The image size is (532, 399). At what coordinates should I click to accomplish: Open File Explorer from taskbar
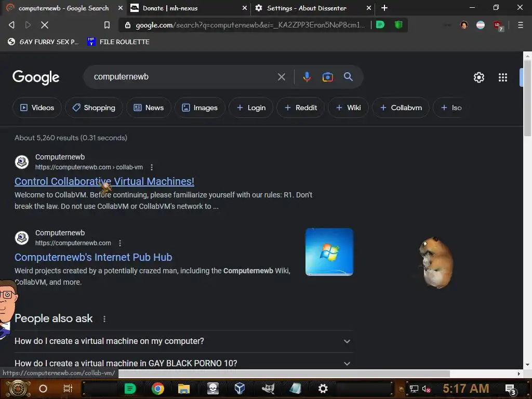(x=183, y=389)
